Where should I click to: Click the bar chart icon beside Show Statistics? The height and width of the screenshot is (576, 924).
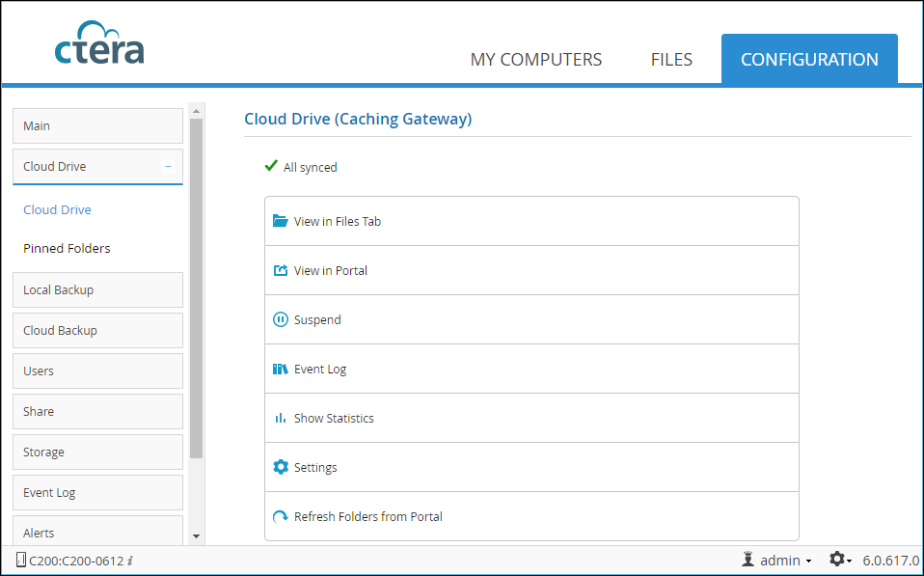click(x=281, y=418)
